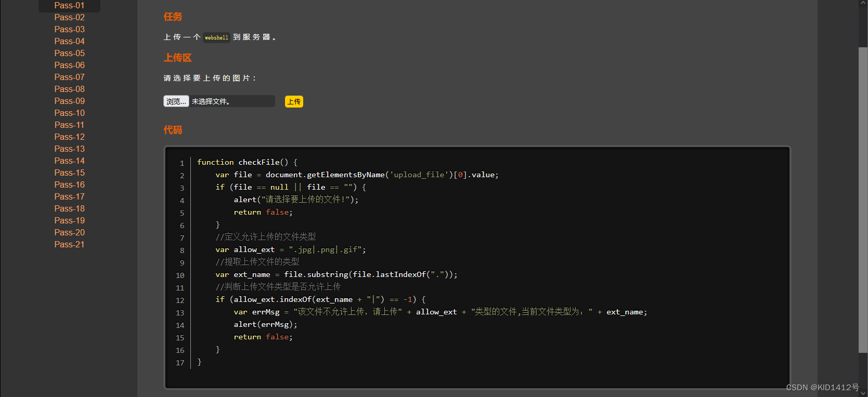Go to Pass-09 in sidebar
Viewport: 868px width, 397px height.
point(69,101)
